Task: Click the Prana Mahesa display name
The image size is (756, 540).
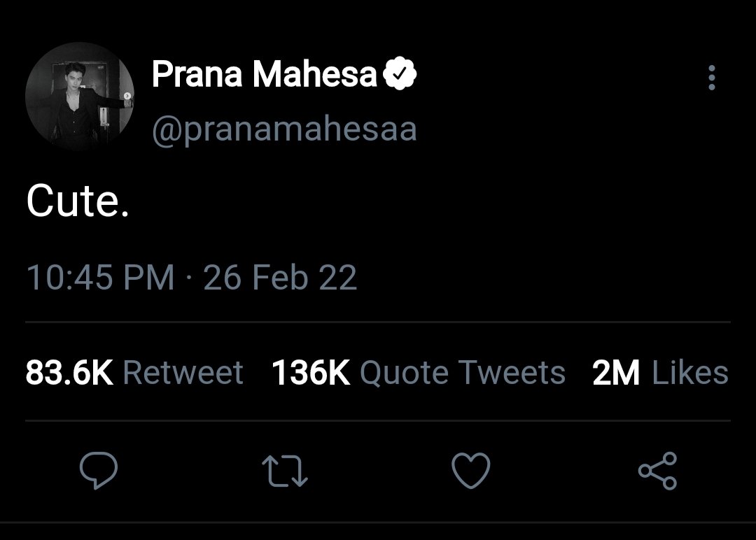Action: point(264,73)
